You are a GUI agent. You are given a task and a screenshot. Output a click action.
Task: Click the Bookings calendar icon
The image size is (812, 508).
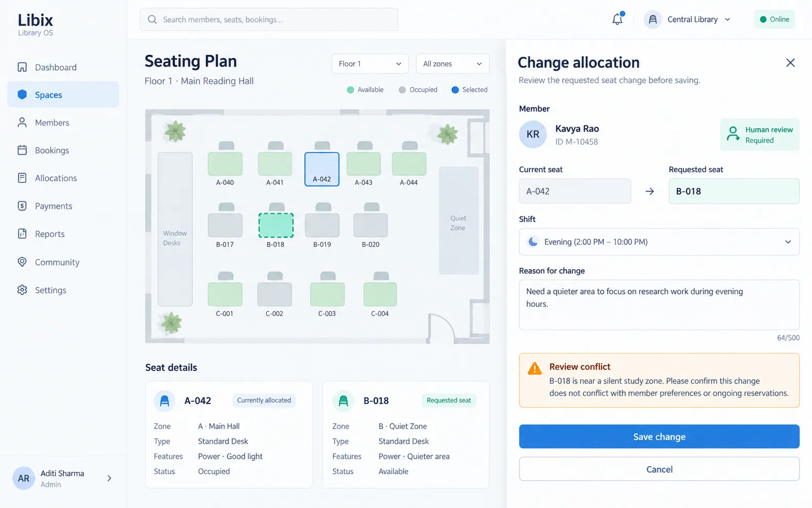[22, 150]
